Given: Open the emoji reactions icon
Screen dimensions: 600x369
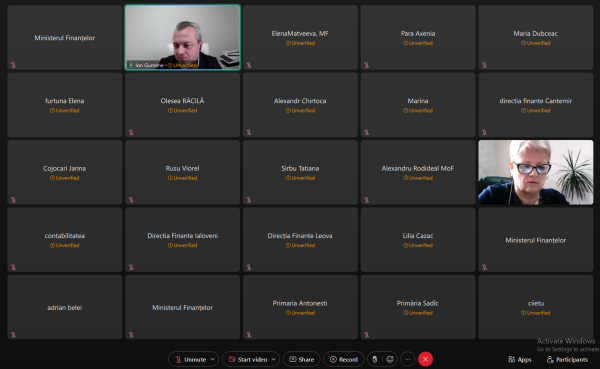Looking at the screenshot, I should 390,359.
